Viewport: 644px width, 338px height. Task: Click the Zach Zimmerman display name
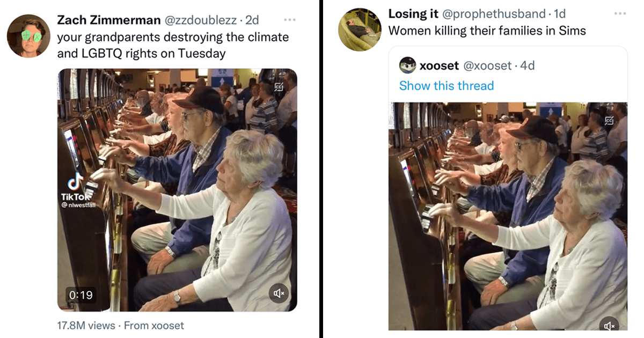[109, 20]
